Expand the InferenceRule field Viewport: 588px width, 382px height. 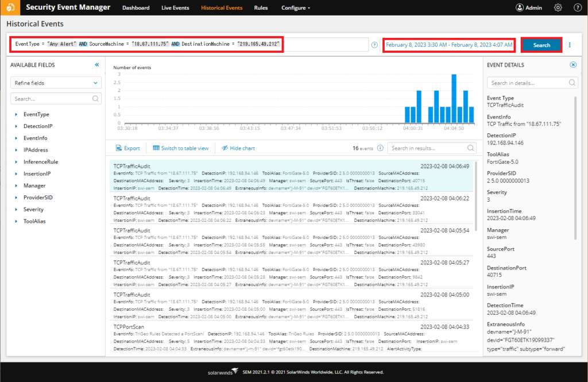(x=16, y=162)
